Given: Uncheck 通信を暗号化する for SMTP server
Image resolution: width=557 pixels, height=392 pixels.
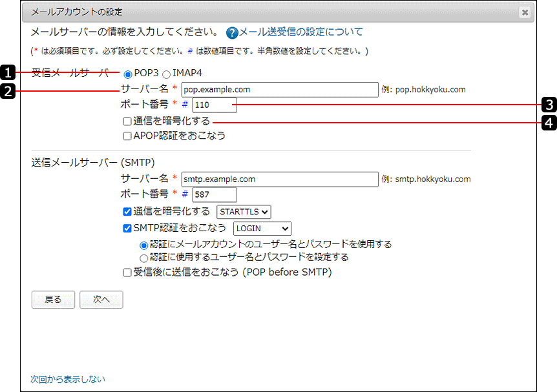Looking at the screenshot, I should pos(127,212).
